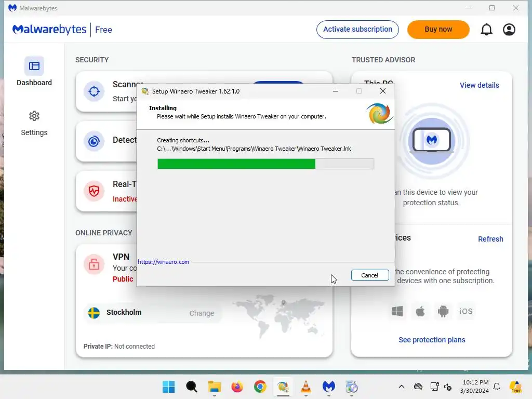Screen dimensions: 532x399
Task: Cancel the Winaero Tweaker installation
Action: [x=370, y=275]
